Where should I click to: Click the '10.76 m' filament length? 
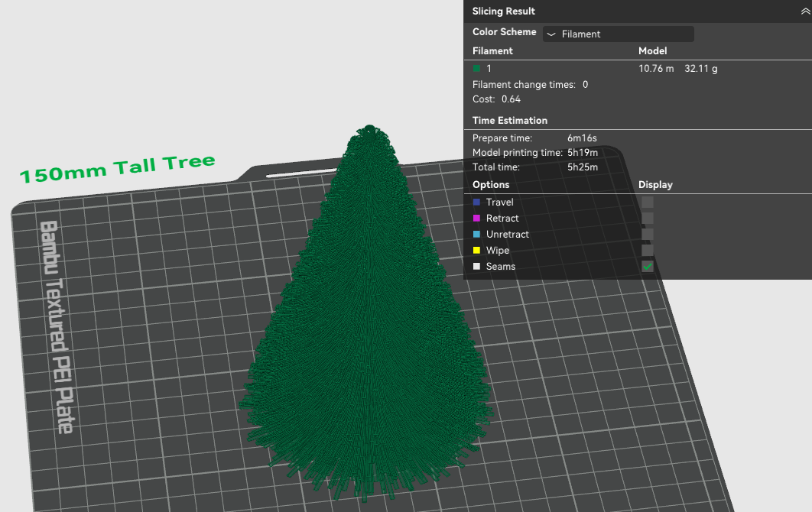pos(656,68)
